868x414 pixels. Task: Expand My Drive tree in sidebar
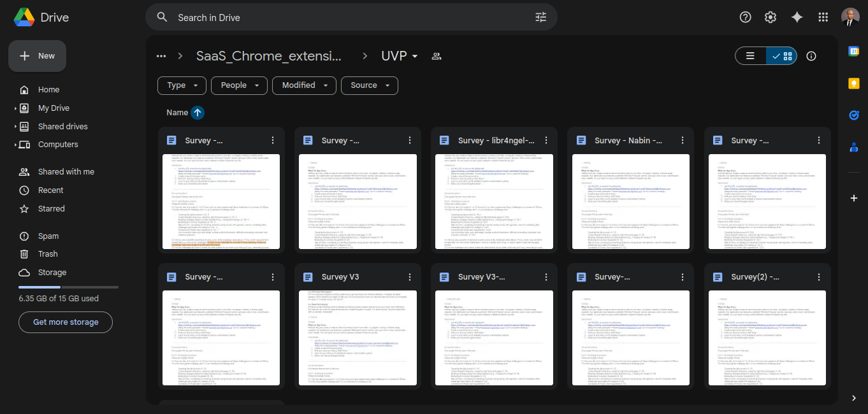coord(15,108)
